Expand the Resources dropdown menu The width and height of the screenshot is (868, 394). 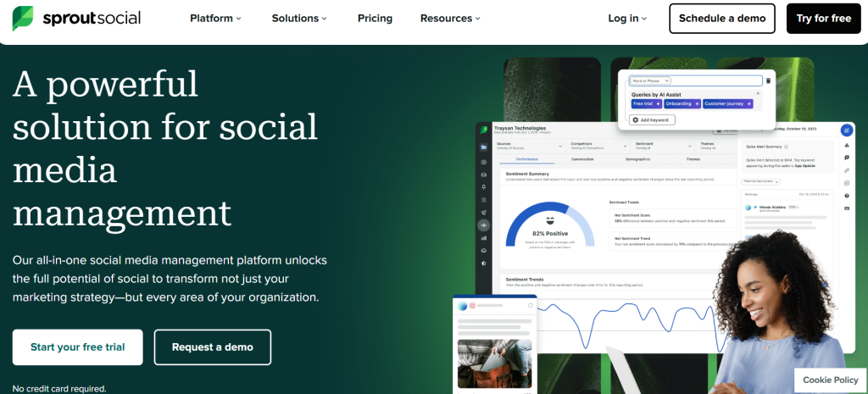[x=450, y=18]
